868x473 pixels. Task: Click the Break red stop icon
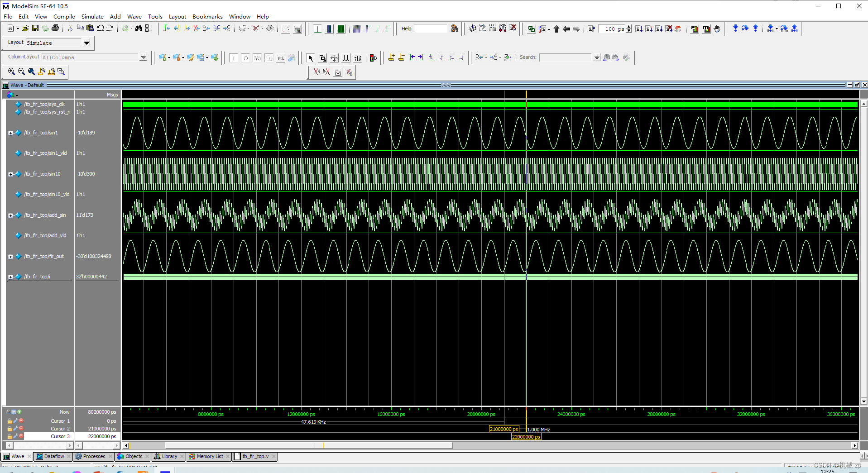point(678,29)
